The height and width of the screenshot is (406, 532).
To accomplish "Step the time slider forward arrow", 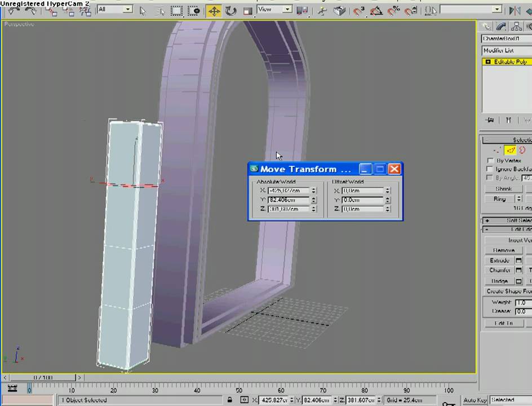I will click(79, 377).
